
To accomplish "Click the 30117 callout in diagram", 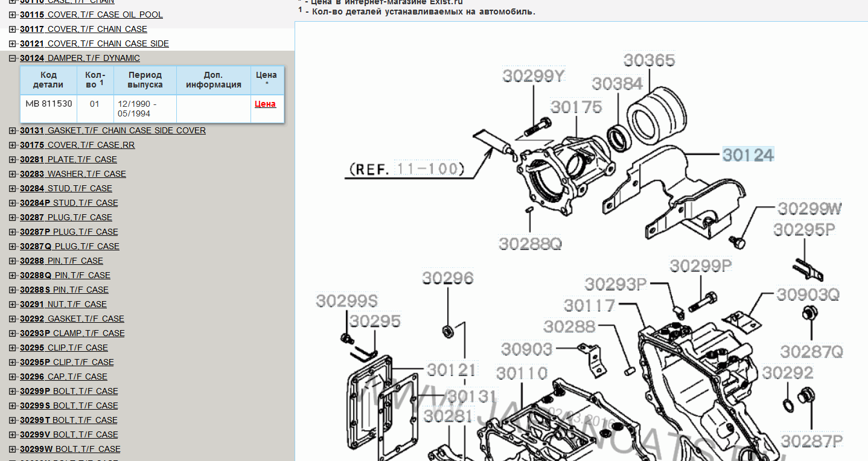I will [x=589, y=306].
